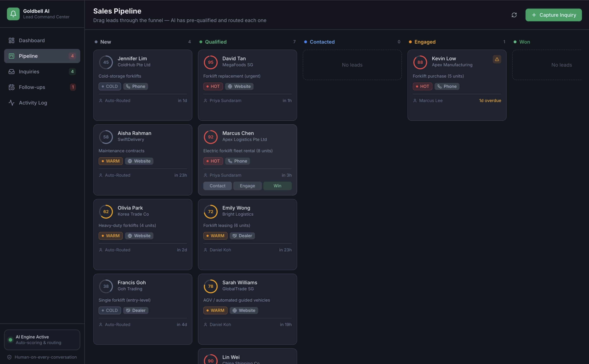Click the '1d overdue' label on Kevin Low
589x364 pixels.
coord(490,101)
